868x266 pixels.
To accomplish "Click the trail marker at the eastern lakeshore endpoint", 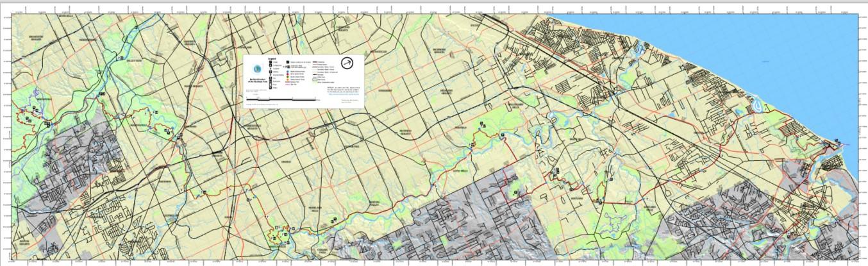I will coord(837,141).
